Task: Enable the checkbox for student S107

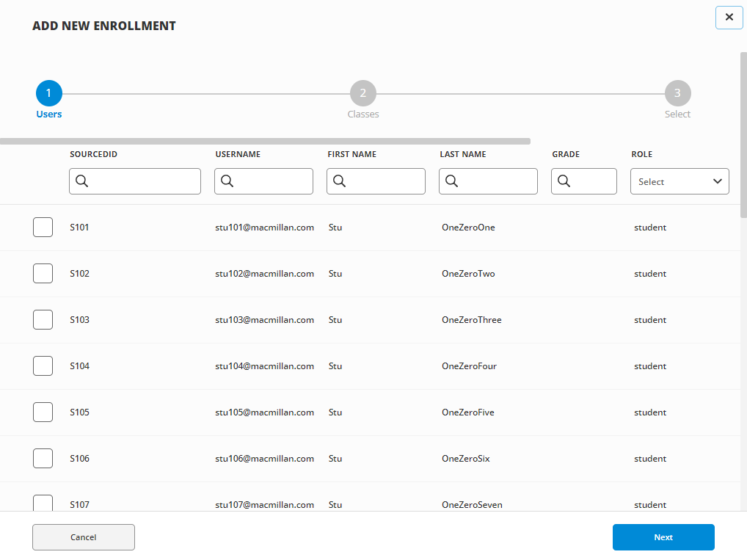Action: click(43, 503)
